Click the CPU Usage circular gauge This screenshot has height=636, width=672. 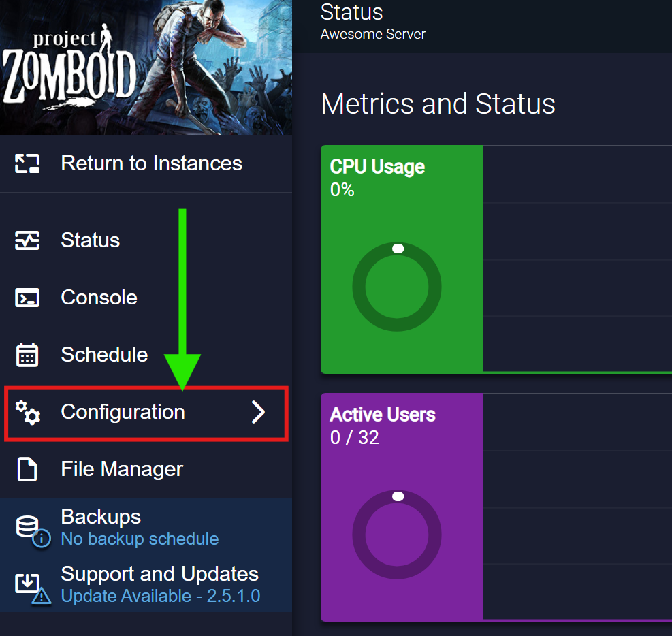click(397, 287)
